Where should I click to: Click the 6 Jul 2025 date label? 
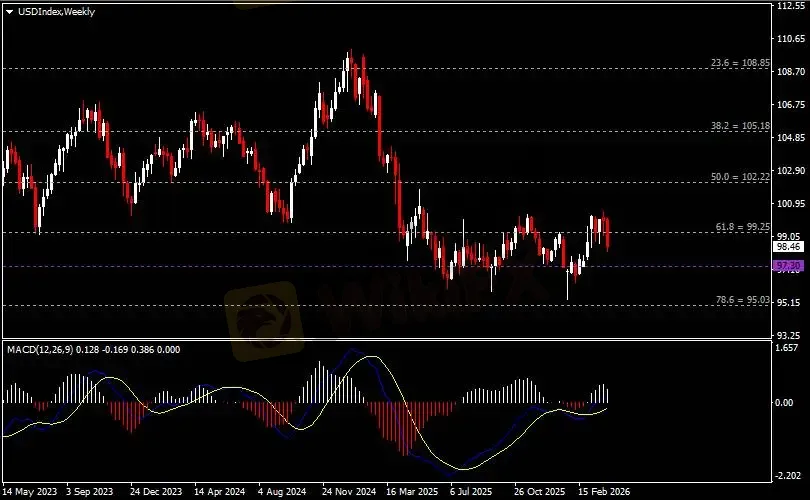(x=471, y=491)
